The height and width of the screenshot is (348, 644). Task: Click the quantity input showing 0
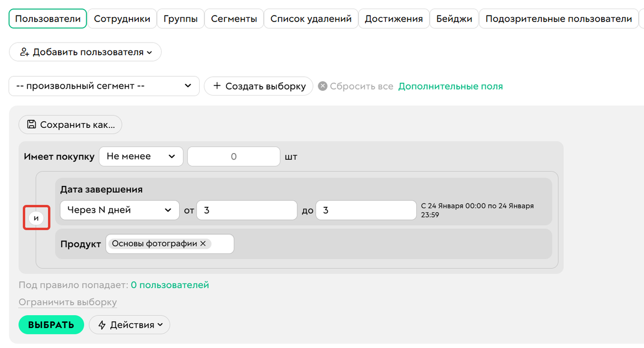click(x=233, y=156)
